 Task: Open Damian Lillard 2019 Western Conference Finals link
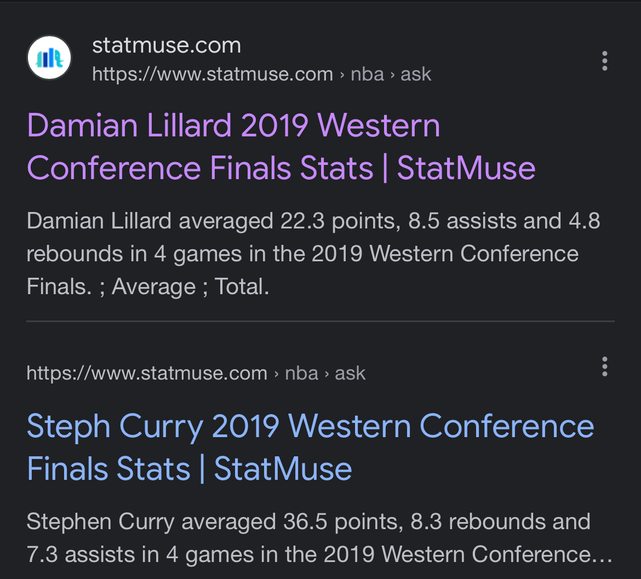click(280, 146)
